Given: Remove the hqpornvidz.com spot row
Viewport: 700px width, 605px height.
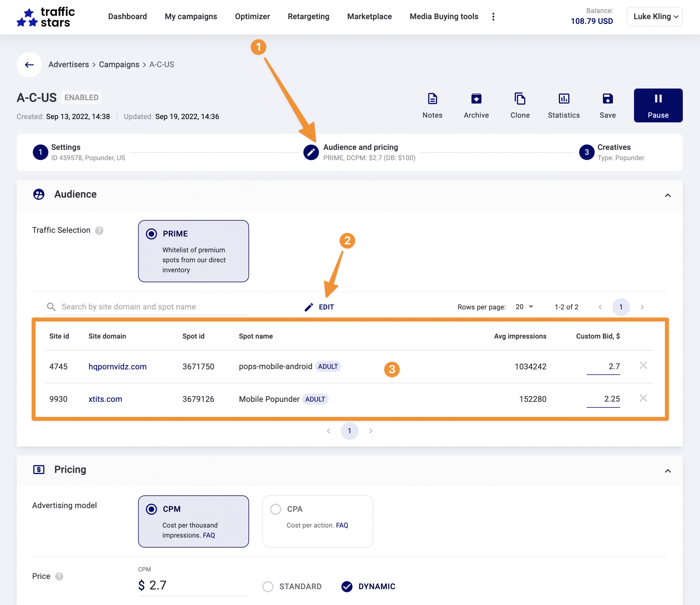Looking at the screenshot, I should point(643,365).
